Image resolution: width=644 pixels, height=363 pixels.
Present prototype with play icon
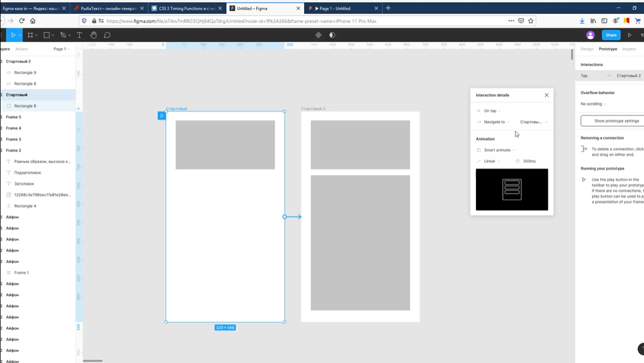tap(629, 35)
